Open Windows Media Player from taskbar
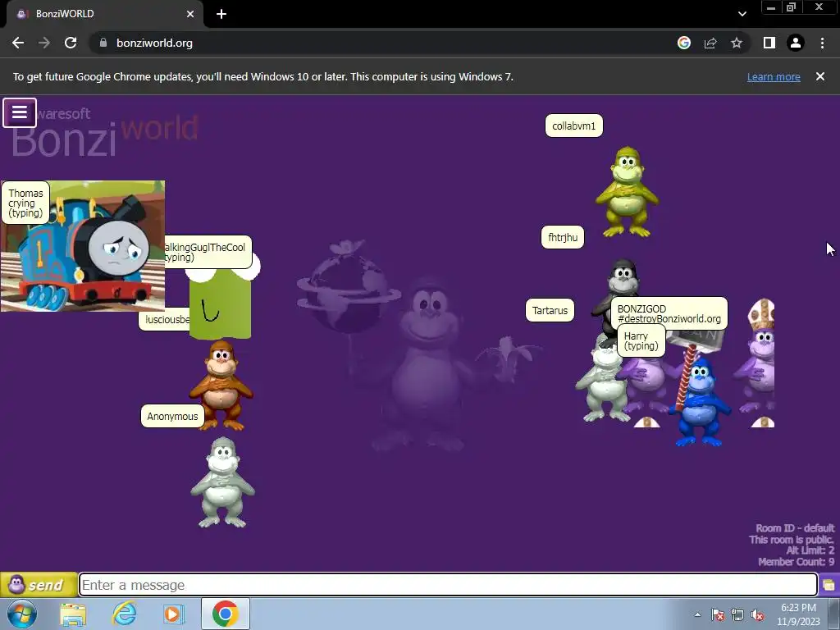840x630 pixels. pos(174,614)
